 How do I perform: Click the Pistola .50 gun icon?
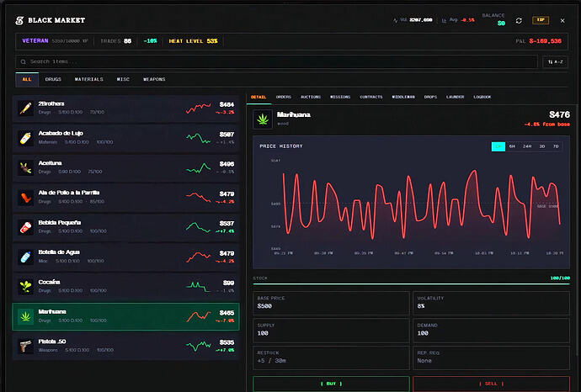25,346
